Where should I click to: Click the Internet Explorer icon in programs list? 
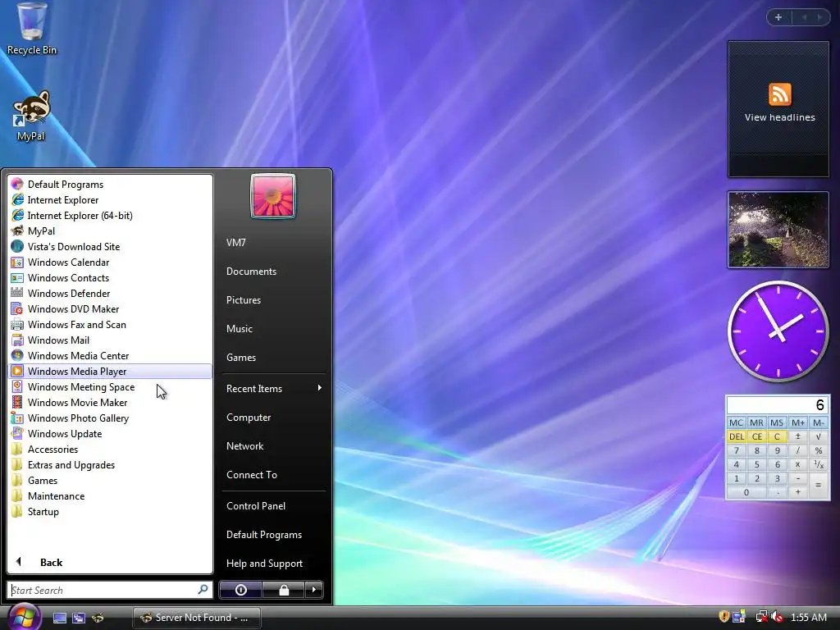point(17,200)
